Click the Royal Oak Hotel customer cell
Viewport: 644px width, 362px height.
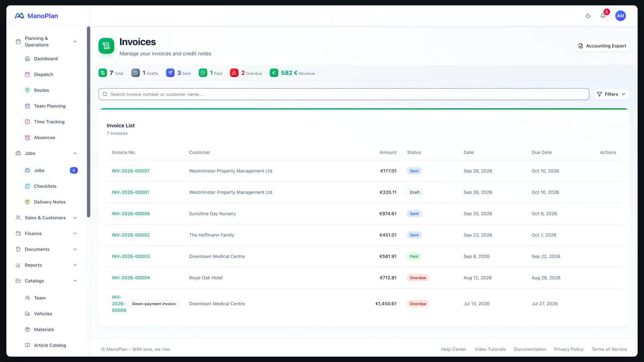(x=206, y=278)
